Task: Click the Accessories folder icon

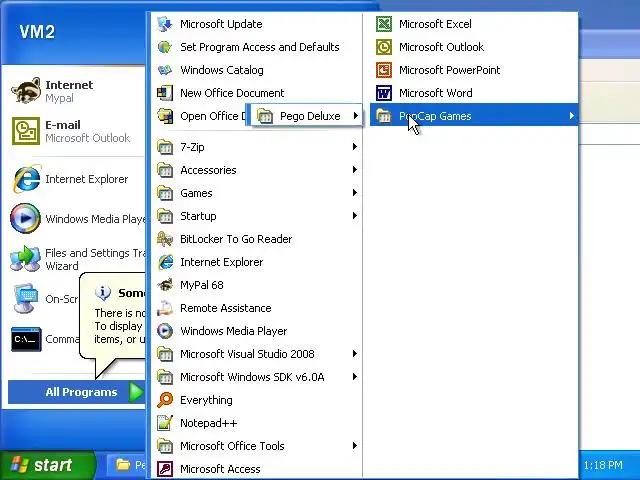Action: (165, 170)
